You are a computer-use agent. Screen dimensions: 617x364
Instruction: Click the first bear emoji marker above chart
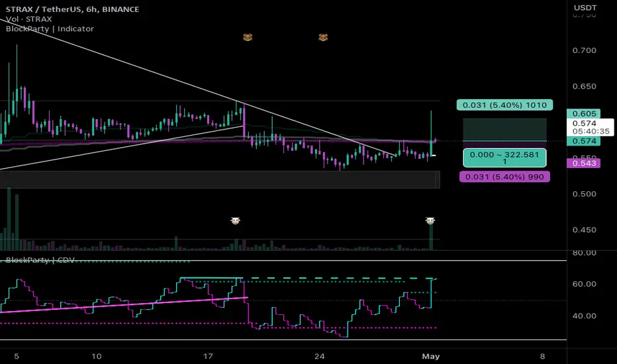[x=247, y=38]
